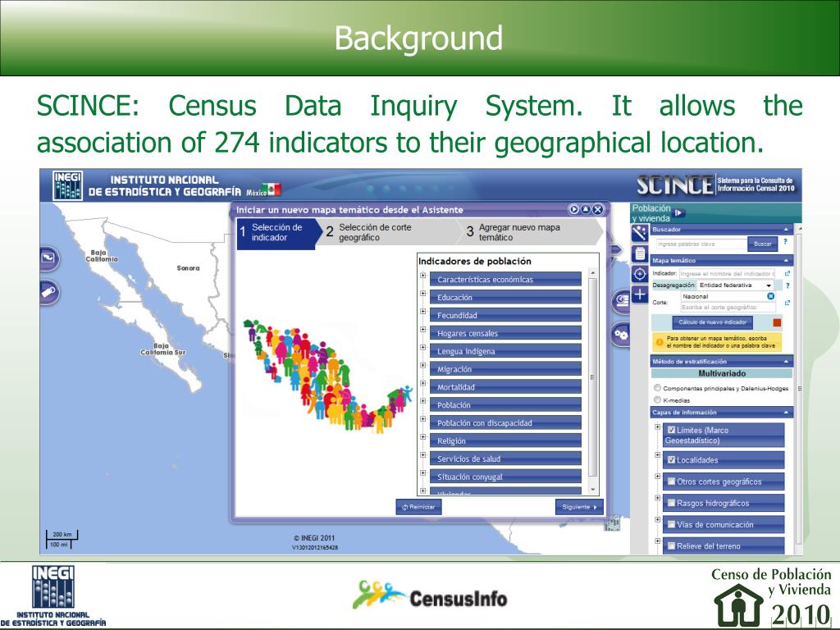Expand the Localidades layer tree plus
This screenshot has height=630, width=840.
pos(657,454)
